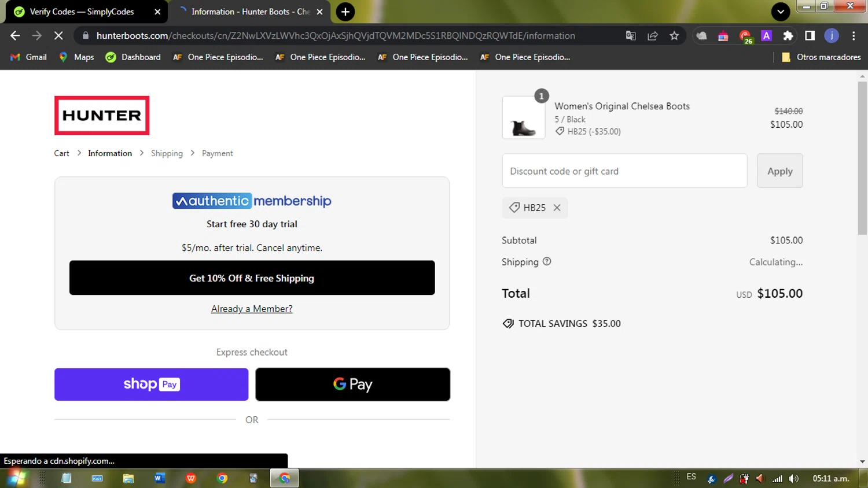Viewport: 868px width, 488px height.
Task: Click the Shipping breadcrumb
Action: click(x=167, y=153)
